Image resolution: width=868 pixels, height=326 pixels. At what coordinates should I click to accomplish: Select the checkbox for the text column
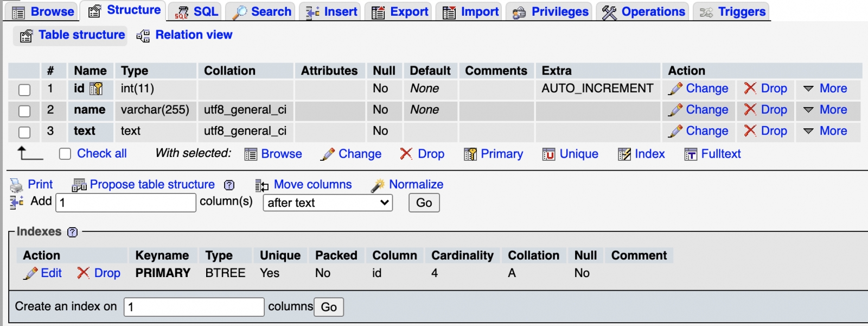[24, 132]
